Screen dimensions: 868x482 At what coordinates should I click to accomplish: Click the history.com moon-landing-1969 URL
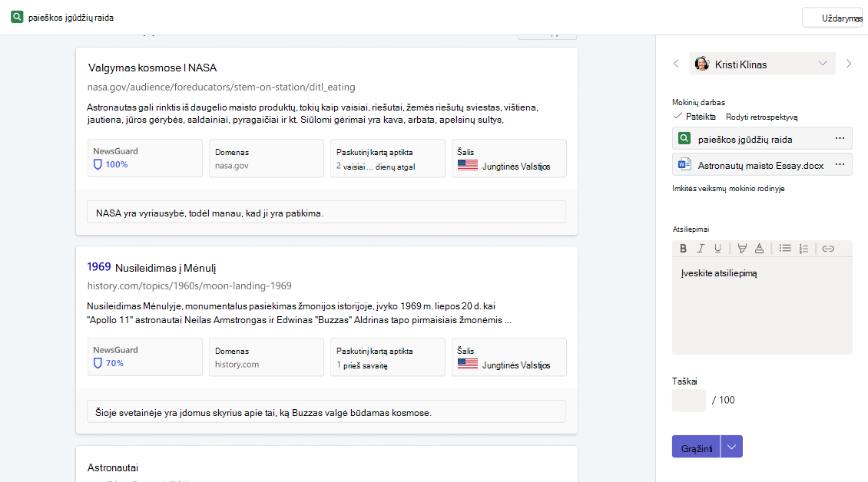point(189,286)
